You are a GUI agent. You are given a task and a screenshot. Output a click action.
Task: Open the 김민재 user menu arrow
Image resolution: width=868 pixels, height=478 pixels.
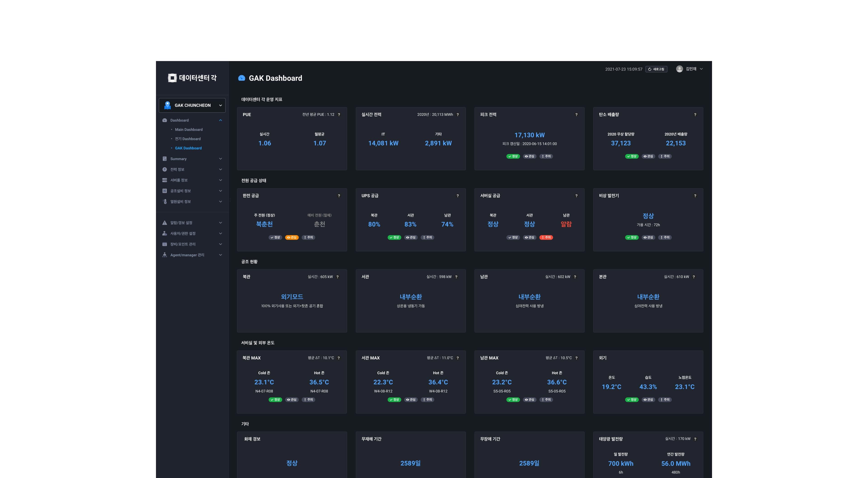click(x=701, y=69)
